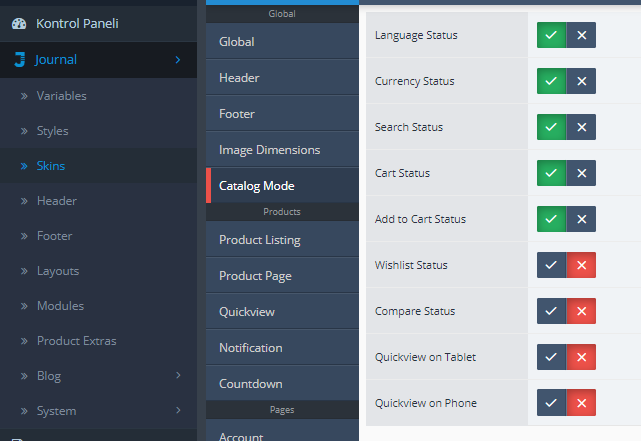Expand the Blog submenu chevron
The width and height of the screenshot is (641, 441).
[x=178, y=375]
